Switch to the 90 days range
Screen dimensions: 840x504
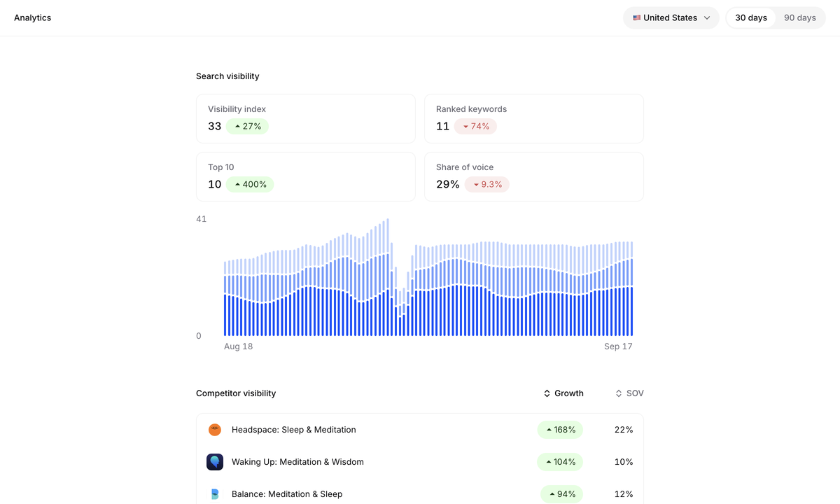[800, 18]
